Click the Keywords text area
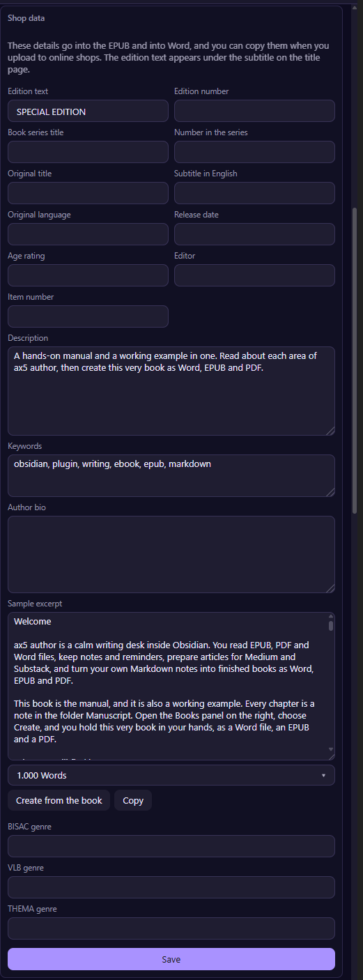Image resolution: width=363 pixels, height=980 pixels. pos(171,476)
